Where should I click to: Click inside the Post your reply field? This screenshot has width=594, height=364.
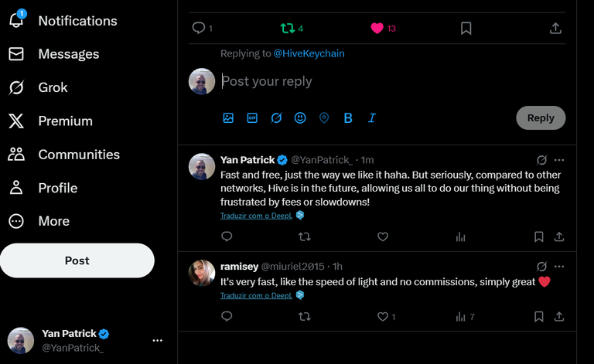(x=393, y=81)
